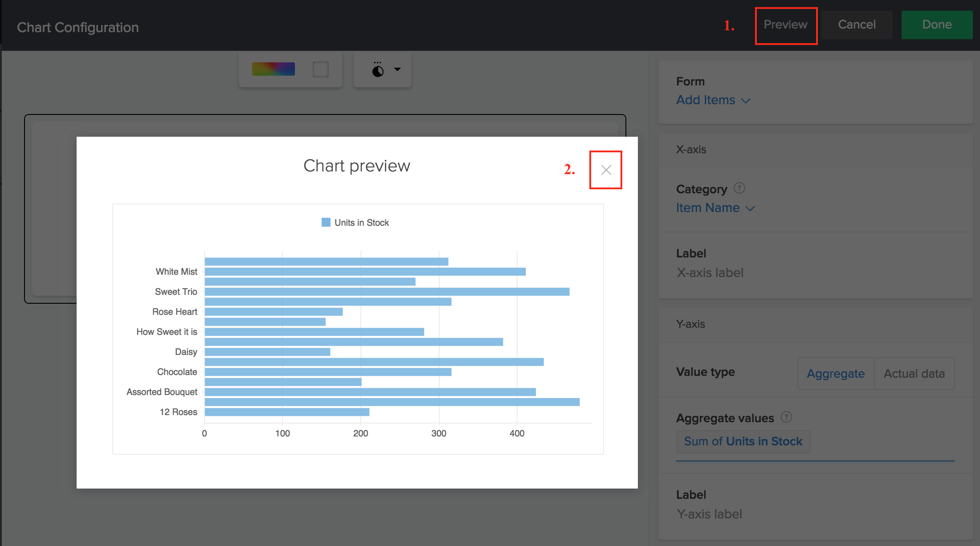Expand the chart type dropdown arrow
Image resolution: width=980 pixels, height=546 pixels.
coord(397,69)
